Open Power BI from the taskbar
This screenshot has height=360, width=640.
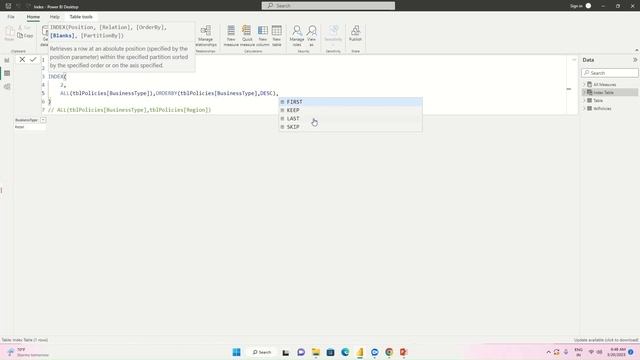360,352
